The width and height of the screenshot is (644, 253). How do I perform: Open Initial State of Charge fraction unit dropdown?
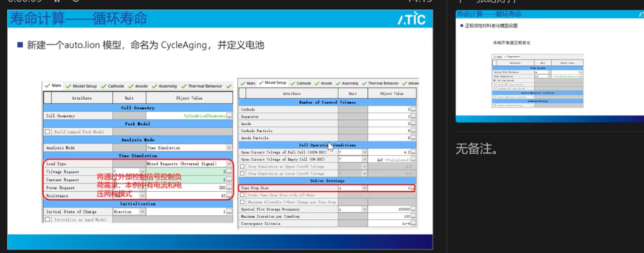click(x=142, y=212)
